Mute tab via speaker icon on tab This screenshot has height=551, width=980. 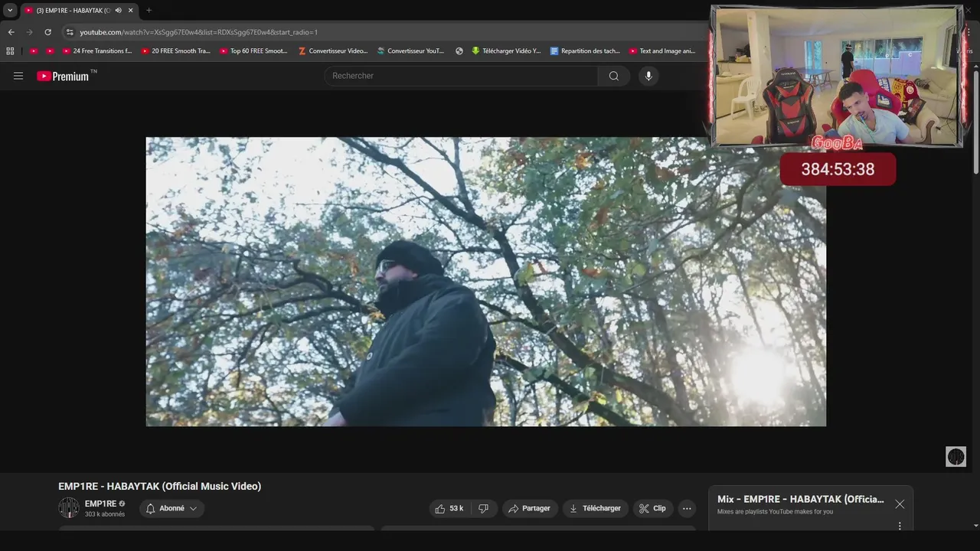click(118, 11)
